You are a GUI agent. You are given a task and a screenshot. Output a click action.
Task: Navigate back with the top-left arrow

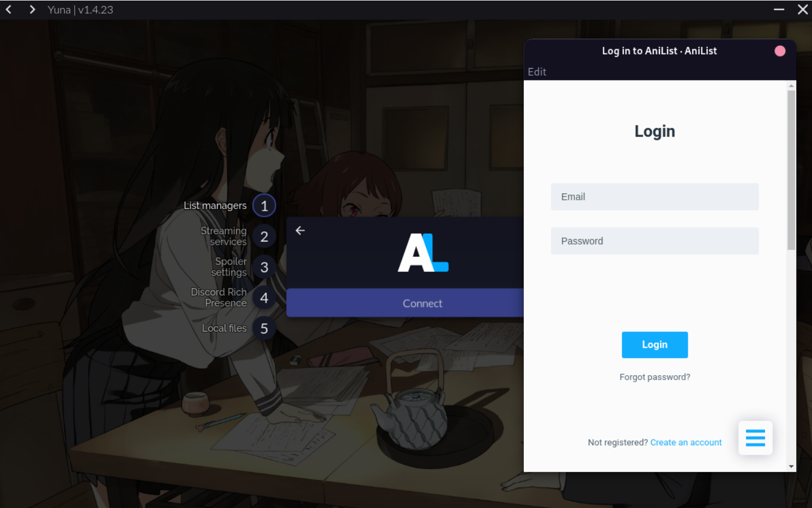click(x=8, y=9)
